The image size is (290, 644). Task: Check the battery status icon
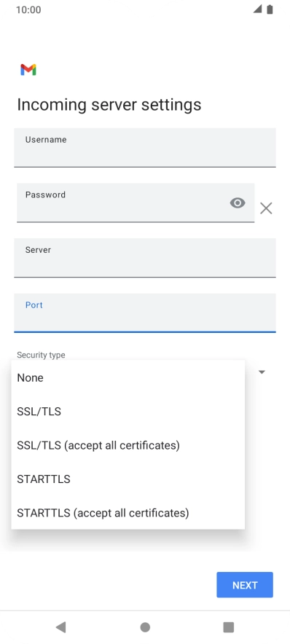(x=270, y=9)
